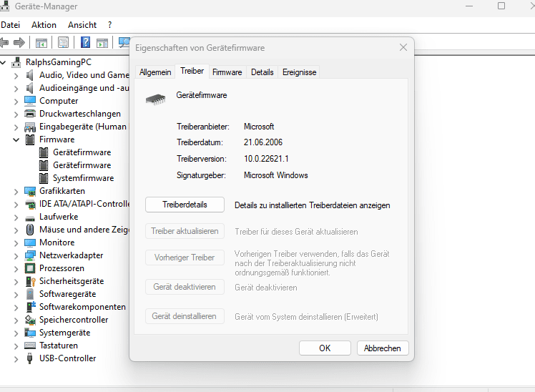Click the Device Manager title bar icon
The image size is (535, 392).
coord(4,6)
